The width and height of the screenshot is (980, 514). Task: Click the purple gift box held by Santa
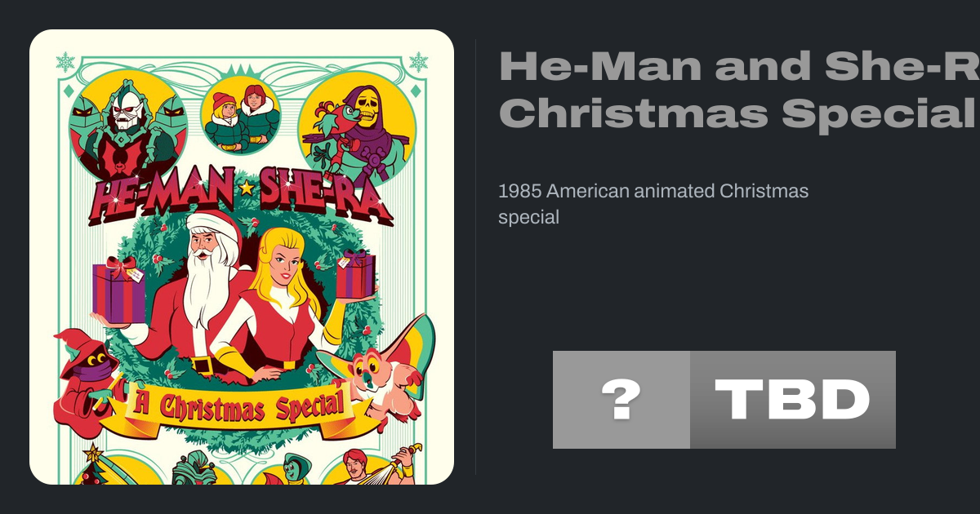pyautogui.click(x=119, y=290)
